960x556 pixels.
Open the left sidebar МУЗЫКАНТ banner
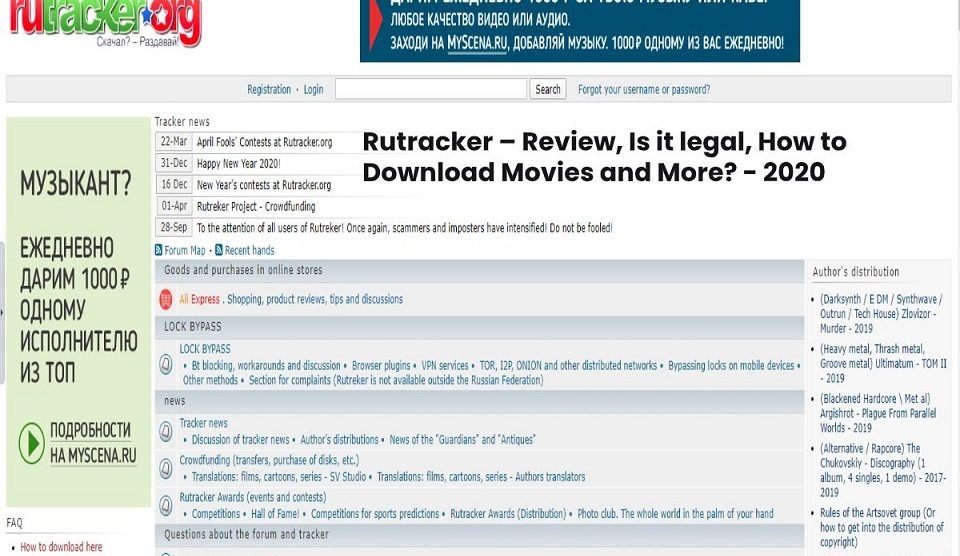click(x=78, y=312)
